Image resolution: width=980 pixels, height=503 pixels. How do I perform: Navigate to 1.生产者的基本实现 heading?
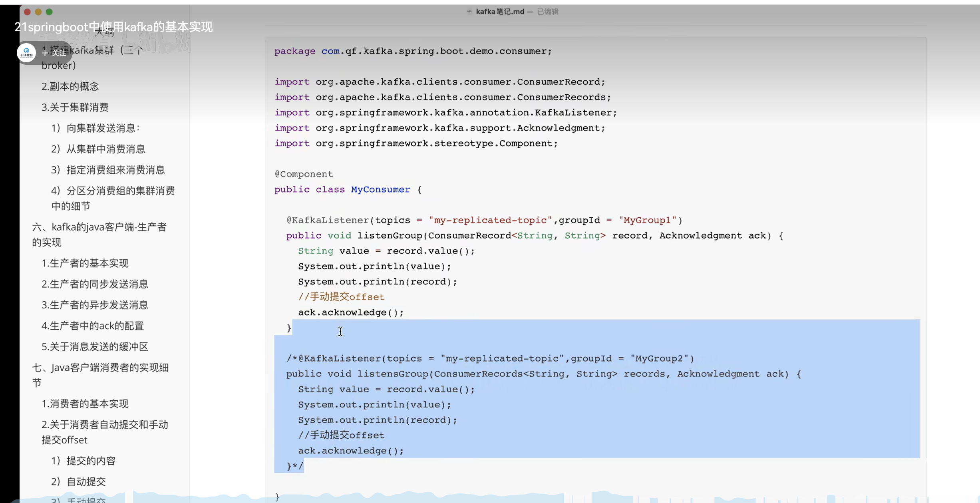click(x=85, y=263)
